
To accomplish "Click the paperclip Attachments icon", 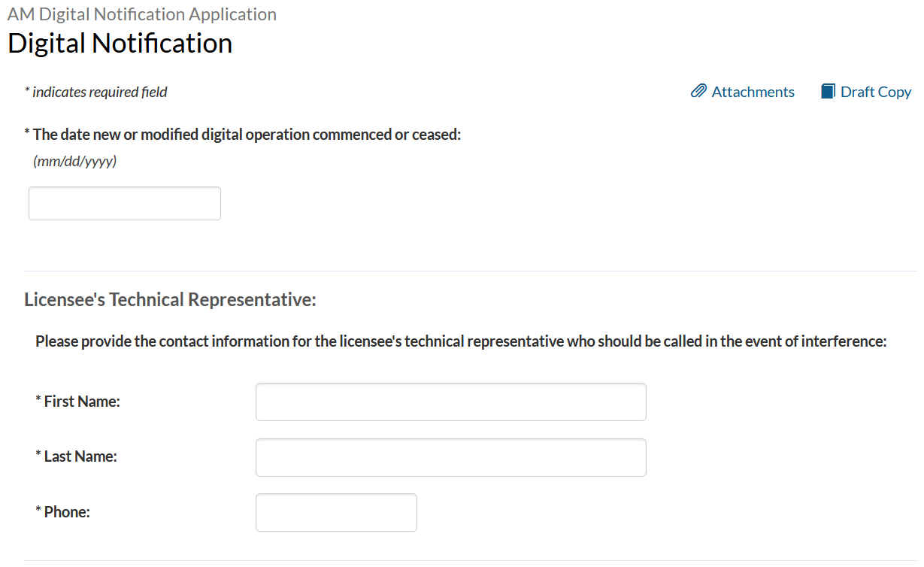I will click(x=698, y=92).
